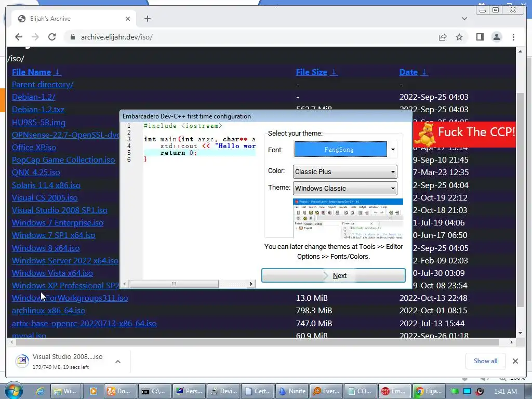This screenshot has width=532, height=399.
Task: Click the code preview horizontal scrollbar thumb
Action: point(174,284)
